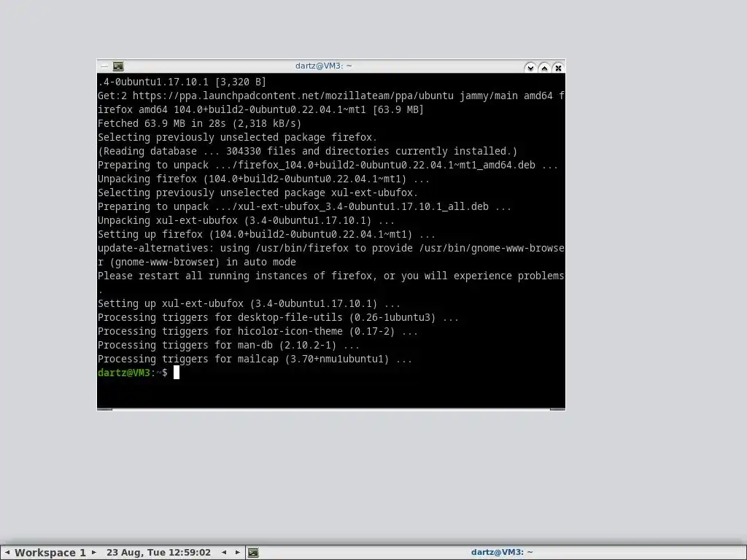Click the 'Setting up xul-ext-ubufox' line
Screen dimensions: 747x560
(x=249, y=303)
